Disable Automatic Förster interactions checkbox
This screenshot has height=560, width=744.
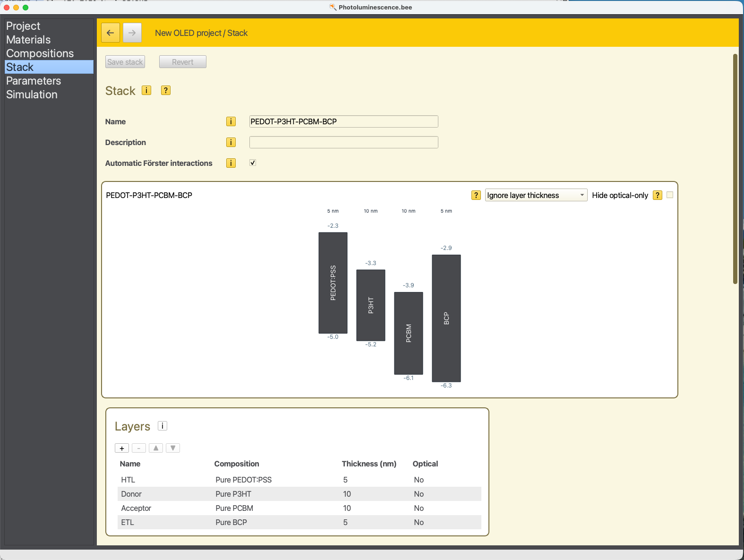pyautogui.click(x=253, y=163)
